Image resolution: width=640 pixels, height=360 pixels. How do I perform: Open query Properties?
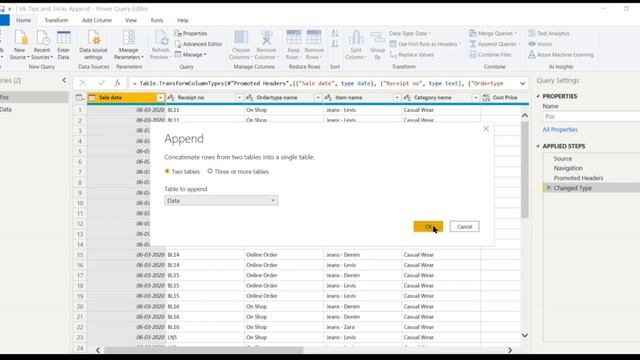pos(191,33)
